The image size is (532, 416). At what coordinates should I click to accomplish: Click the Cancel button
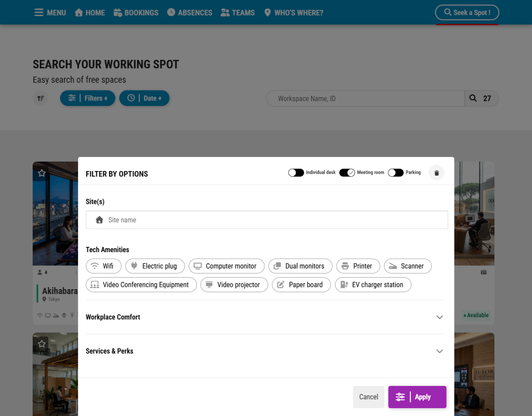(x=368, y=397)
